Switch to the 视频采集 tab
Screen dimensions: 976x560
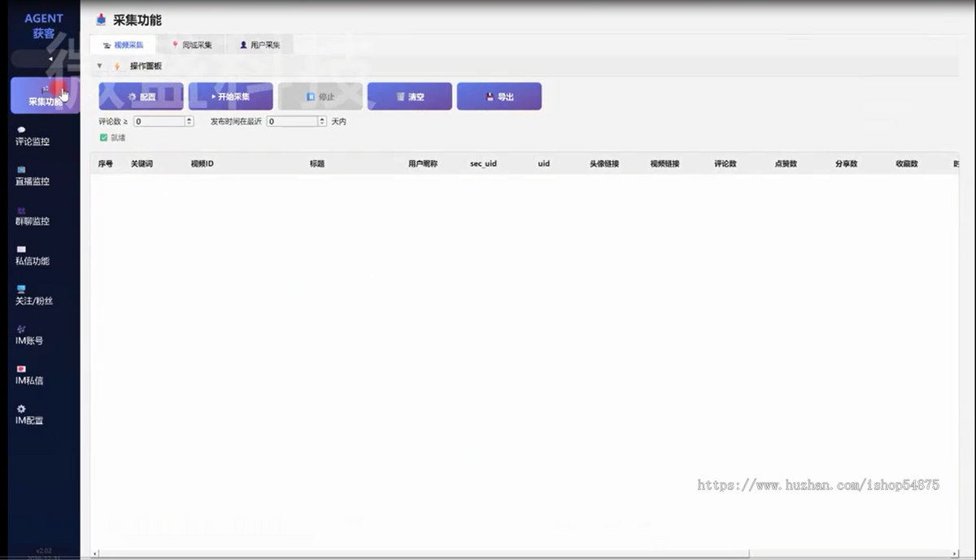pyautogui.click(x=124, y=45)
